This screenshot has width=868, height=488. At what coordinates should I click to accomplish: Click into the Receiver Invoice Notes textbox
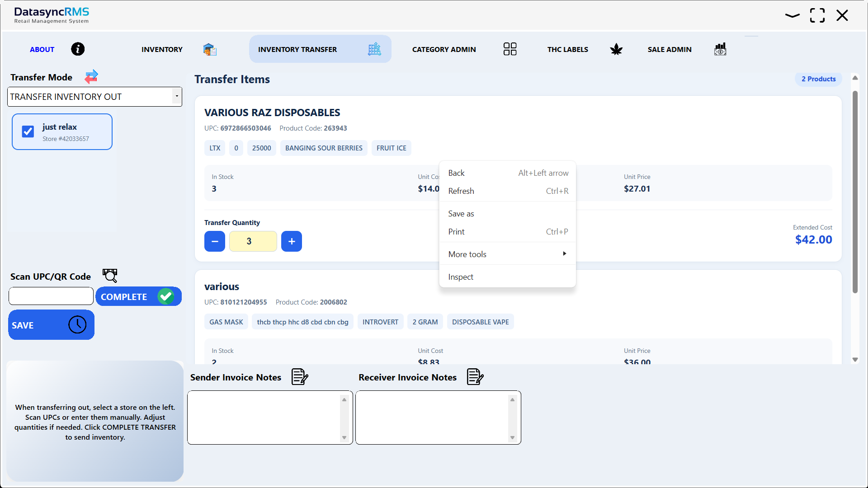click(433, 418)
